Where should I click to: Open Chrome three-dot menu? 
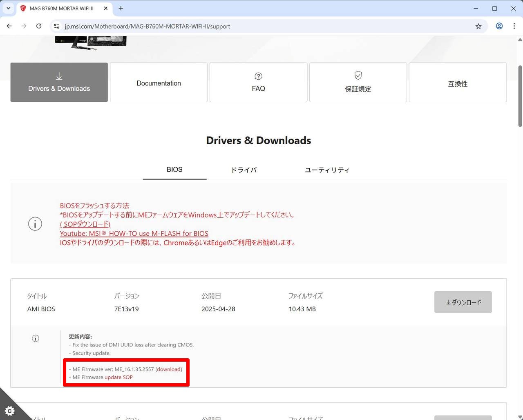click(514, 26)
